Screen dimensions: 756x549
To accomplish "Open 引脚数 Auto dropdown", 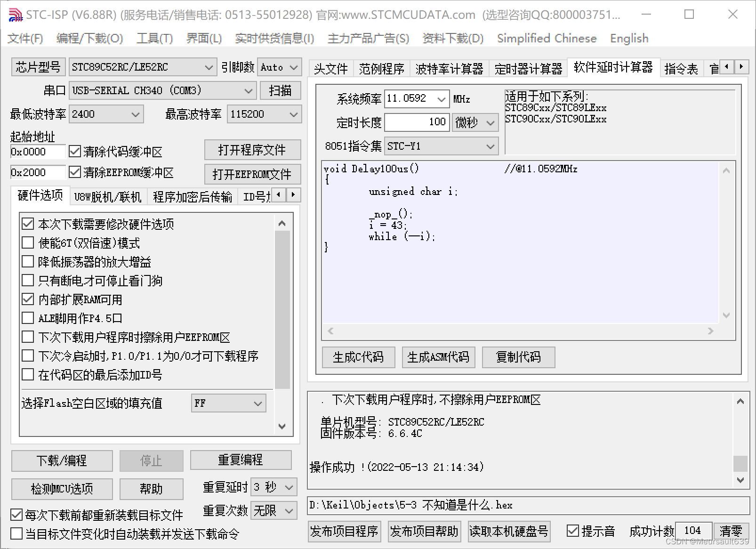I will click(279, 67).
